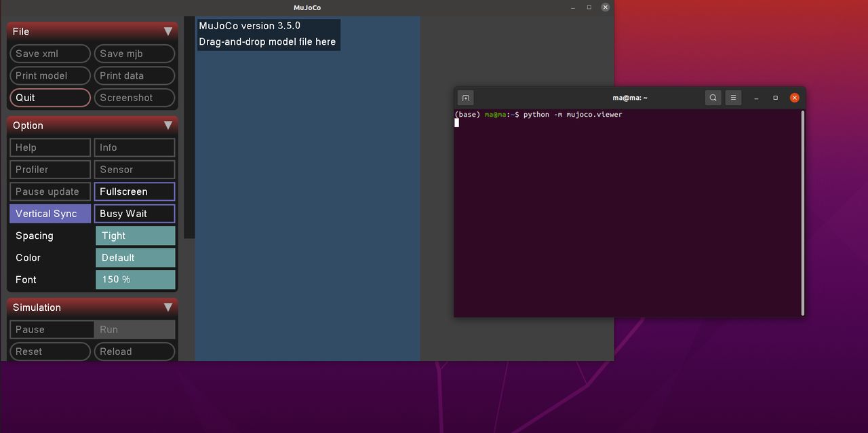Click the Color label

[x=28, y=258]
